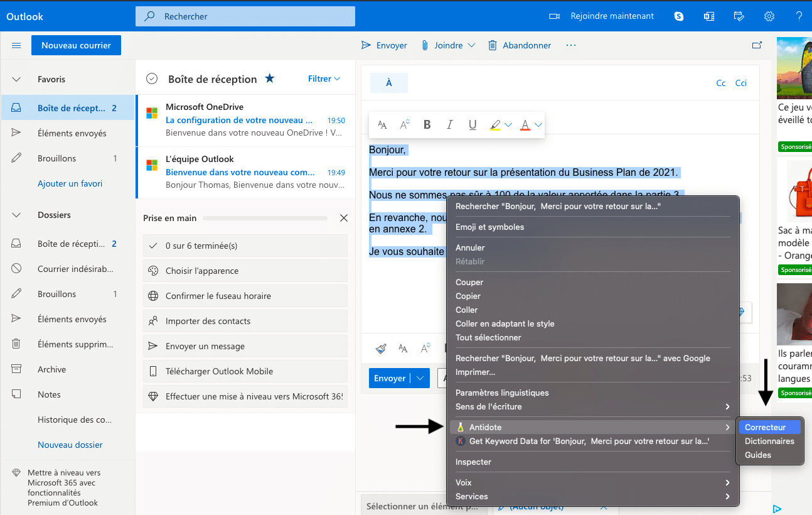This screenshot has width=812, height=515.
Task: Open the Filtrer dropdown
Action: tap(324, 79)
